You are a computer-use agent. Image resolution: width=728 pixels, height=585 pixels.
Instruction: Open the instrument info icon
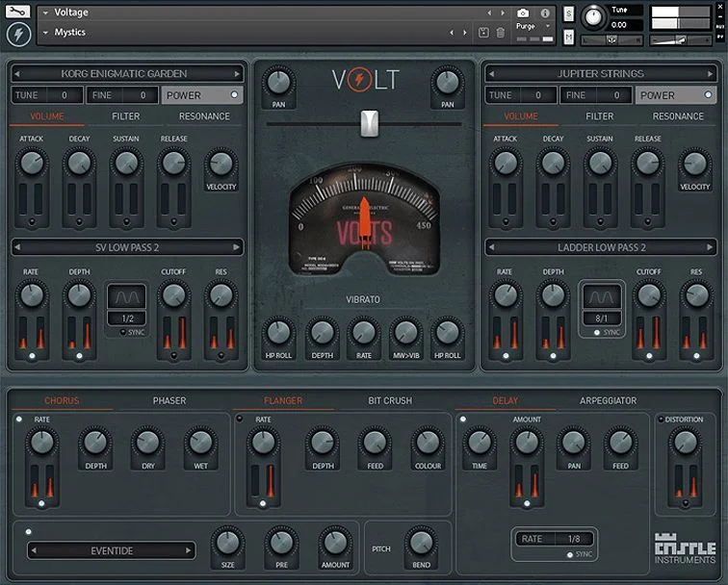tap(545, 13)
